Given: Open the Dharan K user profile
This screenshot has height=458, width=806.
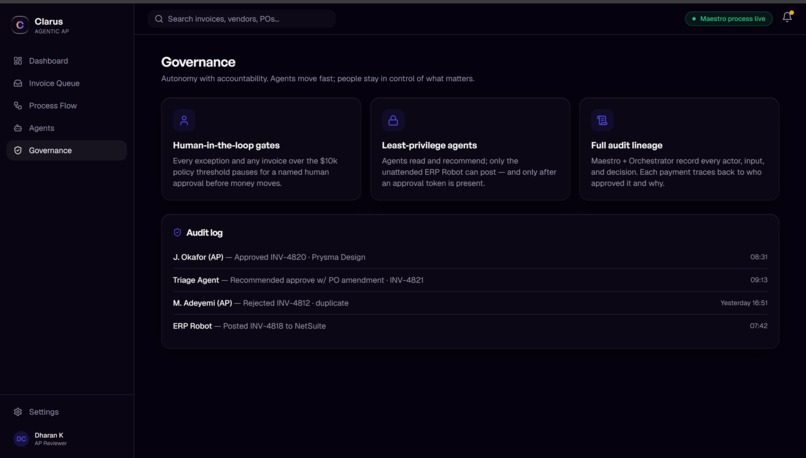Looking at the screenshot, I should pyautogui.click(x=41, y=438).
